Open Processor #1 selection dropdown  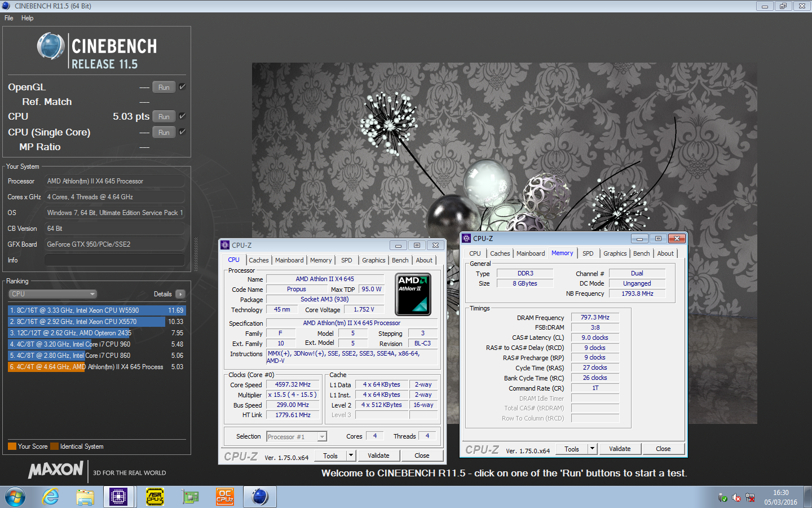(x=297, y=436)
